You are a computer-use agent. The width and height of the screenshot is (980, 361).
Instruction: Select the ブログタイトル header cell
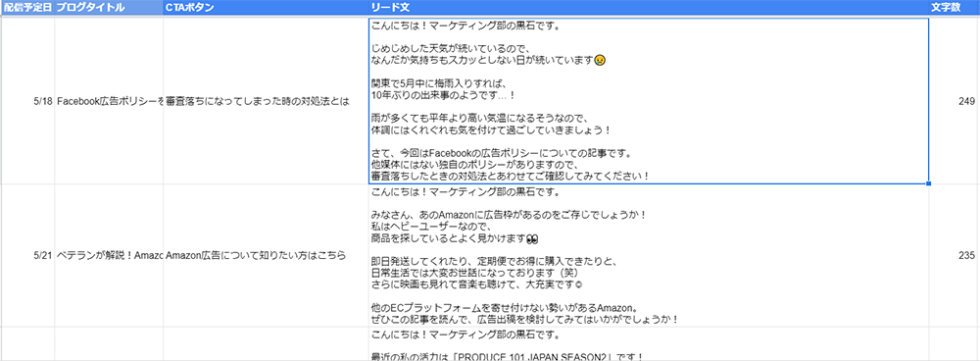(110, 8)
